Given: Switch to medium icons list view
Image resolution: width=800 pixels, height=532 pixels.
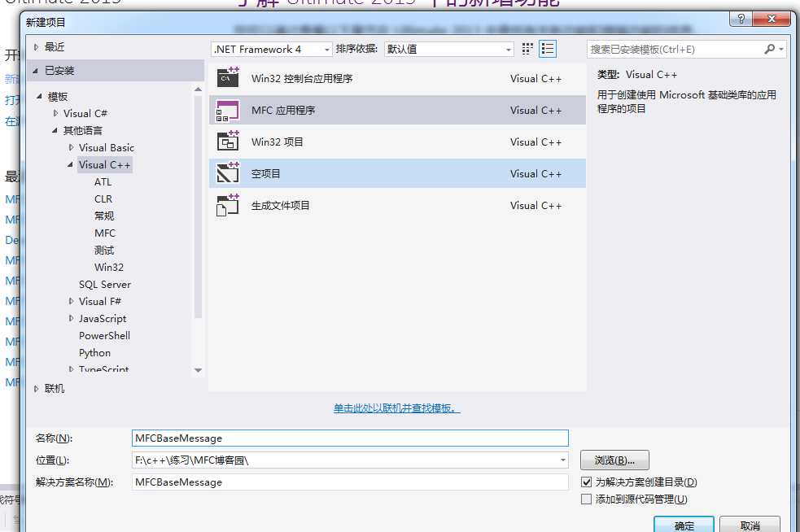Looking at the screenshot, I should [548, 49].
